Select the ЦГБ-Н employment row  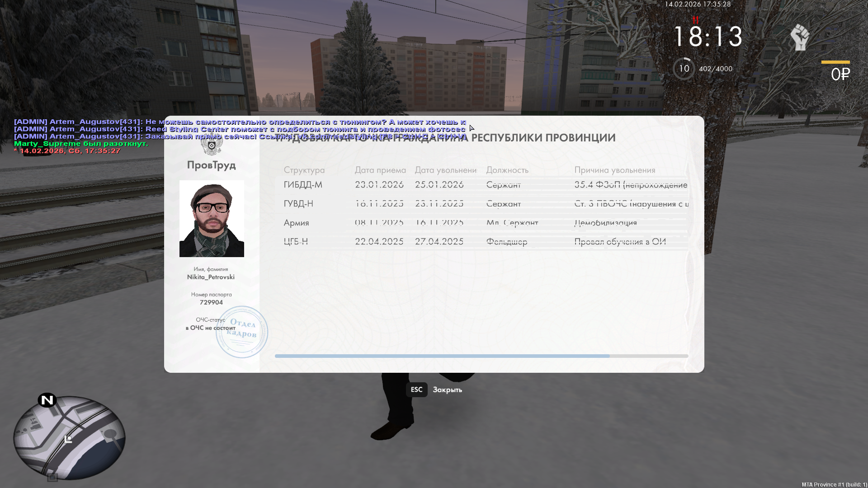296,242
